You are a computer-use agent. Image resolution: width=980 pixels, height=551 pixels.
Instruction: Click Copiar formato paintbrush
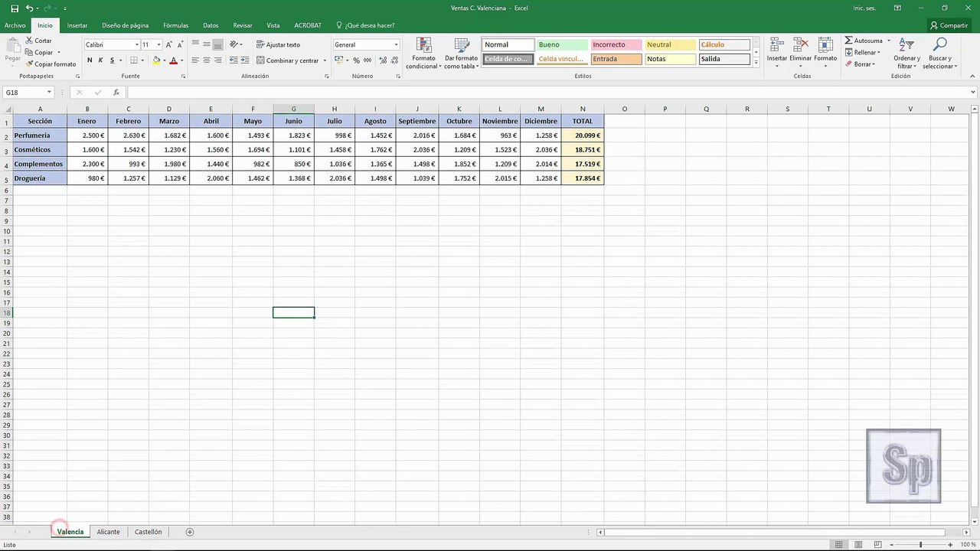51,64
